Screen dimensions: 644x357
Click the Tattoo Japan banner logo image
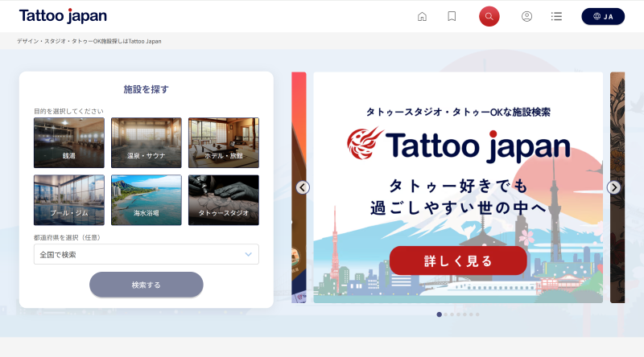click(x=458, y=145)
